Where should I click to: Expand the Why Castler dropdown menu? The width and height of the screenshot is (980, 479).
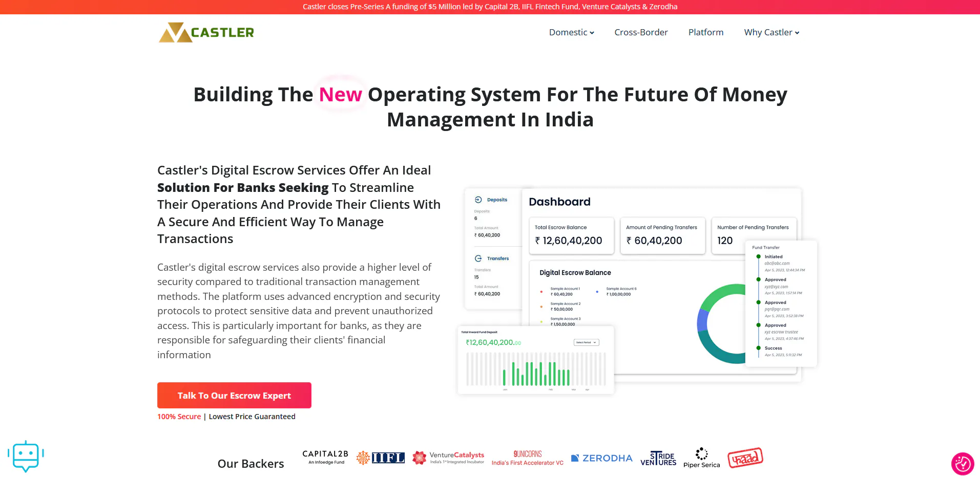(x=772, y=32)
